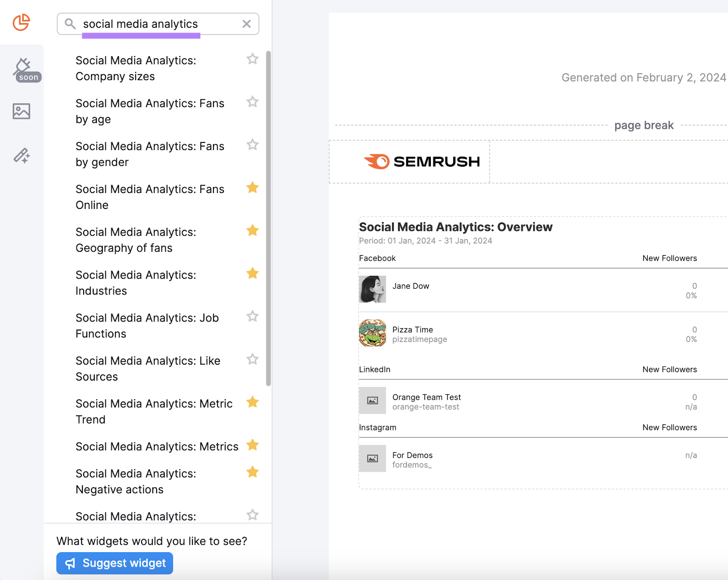728x580 pixels.
Task: Click the widget list vertical scrollbar
Action: tap(268, 219)
